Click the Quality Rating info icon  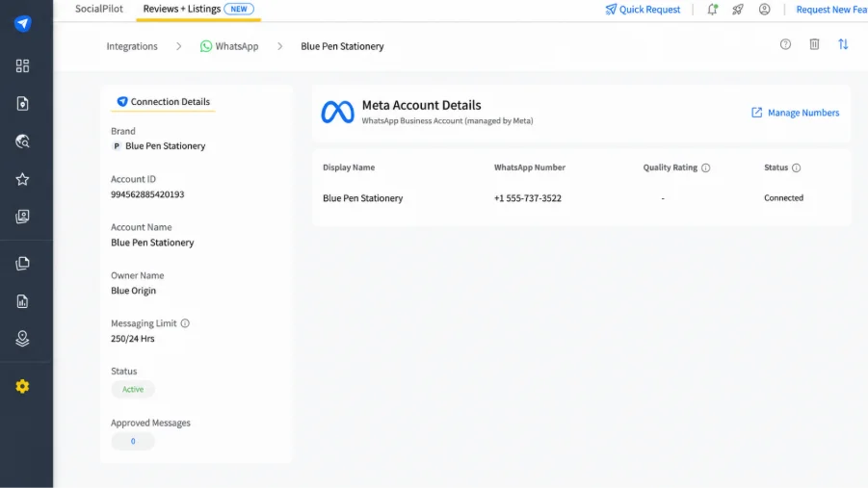(x=706, y=167)
